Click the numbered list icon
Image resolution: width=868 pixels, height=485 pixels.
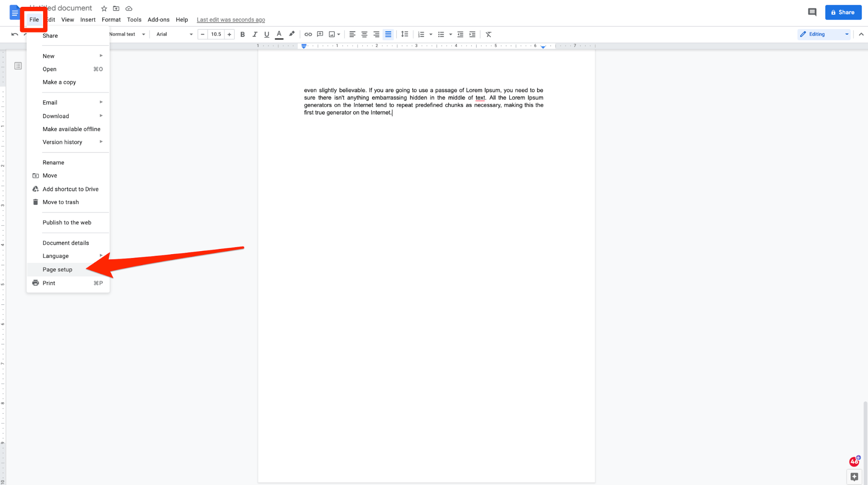coord(422,34)
